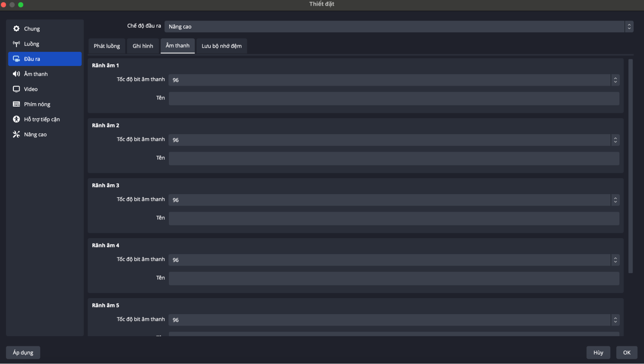Click the Hủy button
This screenshot has height=364, width=644.
598,352
